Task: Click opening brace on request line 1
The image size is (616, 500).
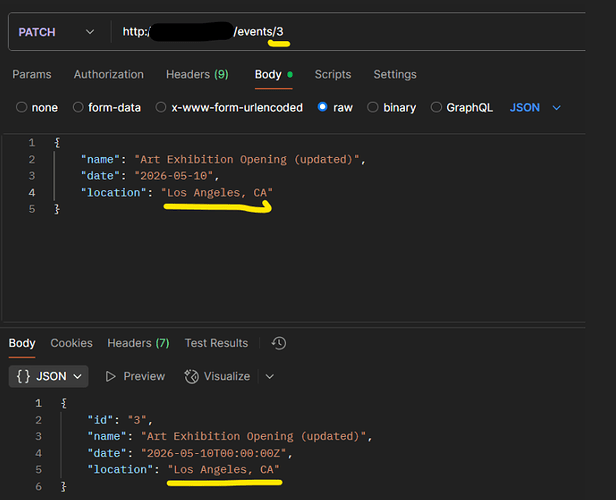Action: pyautogui.click(x=57, y=143)
